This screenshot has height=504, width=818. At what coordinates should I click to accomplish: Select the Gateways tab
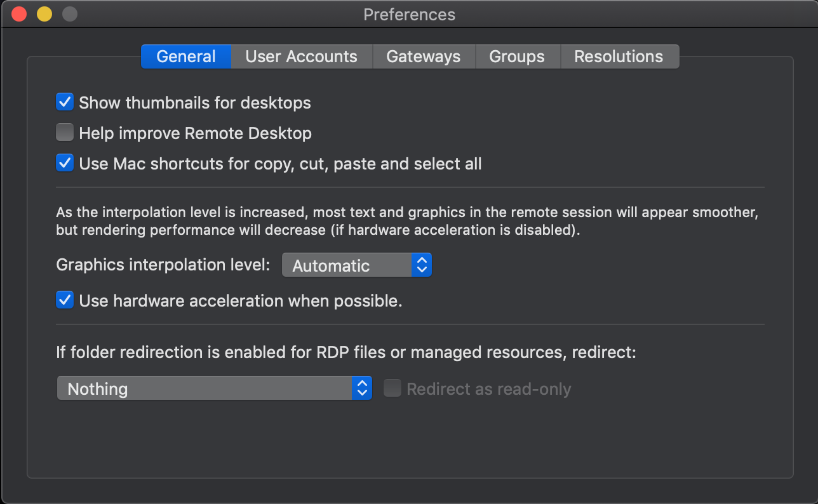(423, 56)
